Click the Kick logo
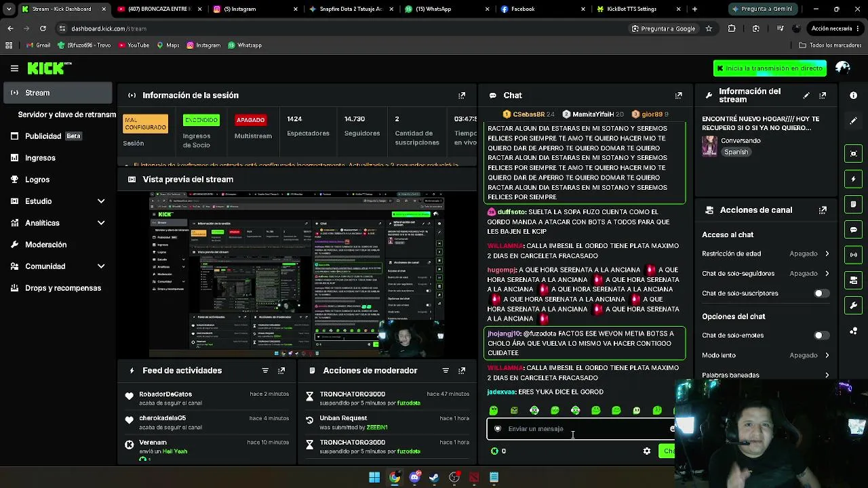This screenshot has height=488, width=868. (50, 68)
